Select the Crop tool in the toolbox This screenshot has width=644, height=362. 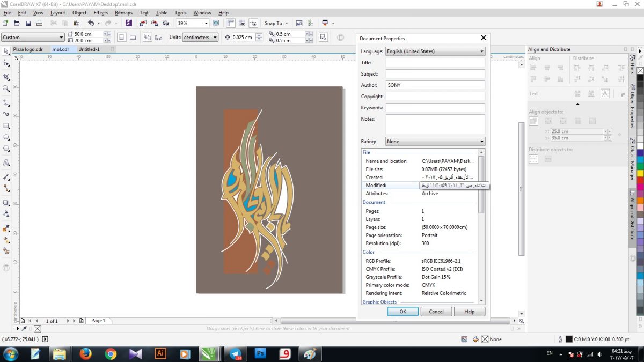click(x=6, y=77)
